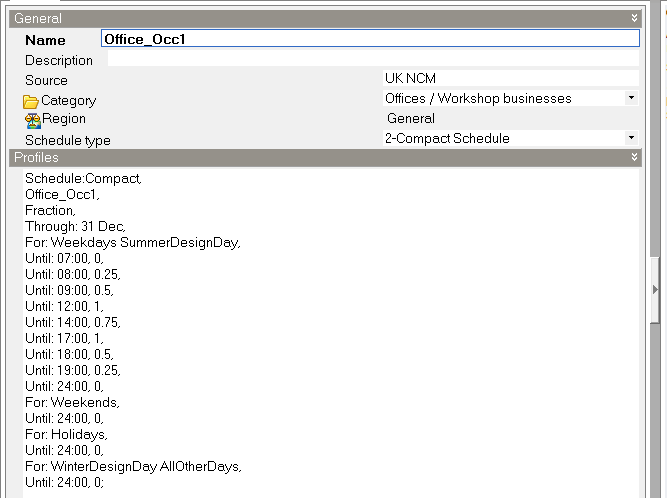The image size is (667, 498).
Task: Select the 2-Compact Schedule type value
Action: click(x=447, y=138)
